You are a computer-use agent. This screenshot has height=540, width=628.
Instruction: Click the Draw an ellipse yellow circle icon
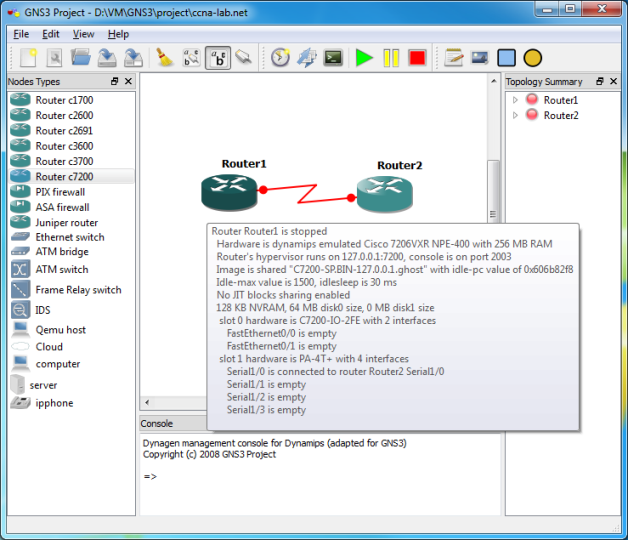[533, 58]
